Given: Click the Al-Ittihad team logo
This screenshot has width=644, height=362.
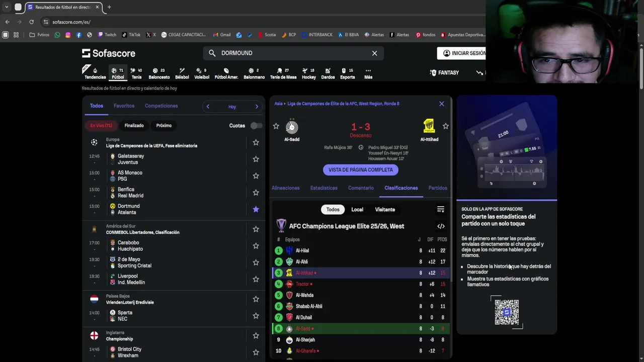Looking at the screenshot, I should pos(429,126).
